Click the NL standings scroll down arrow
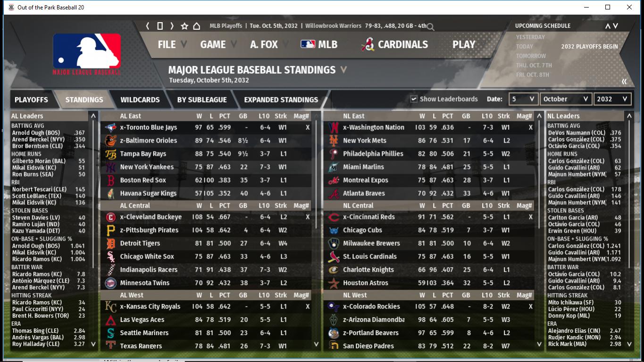The image size is (644, 362). tap(539, 345)
